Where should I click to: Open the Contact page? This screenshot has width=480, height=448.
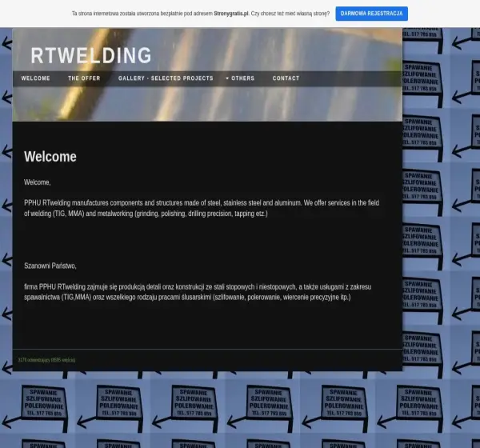click(x=286, y=78)
